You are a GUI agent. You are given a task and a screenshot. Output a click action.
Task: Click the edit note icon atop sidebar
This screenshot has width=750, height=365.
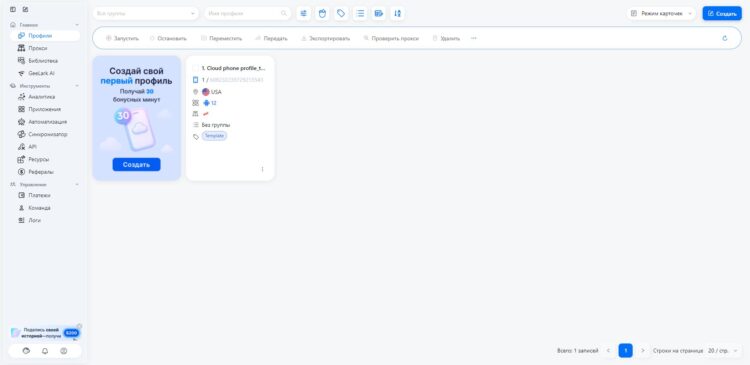pyautogui.click(x=25, y=10)
